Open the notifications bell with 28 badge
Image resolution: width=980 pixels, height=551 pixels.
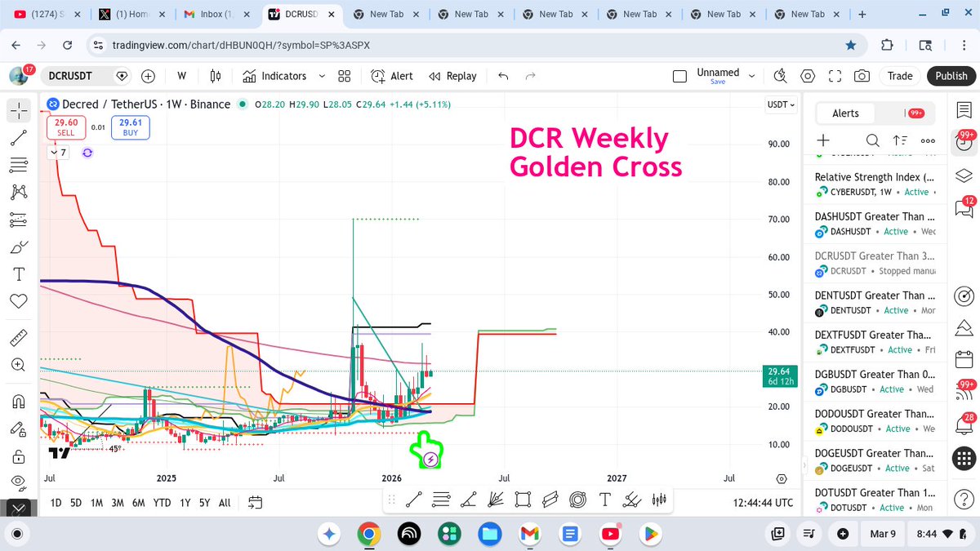click(964, 426)
